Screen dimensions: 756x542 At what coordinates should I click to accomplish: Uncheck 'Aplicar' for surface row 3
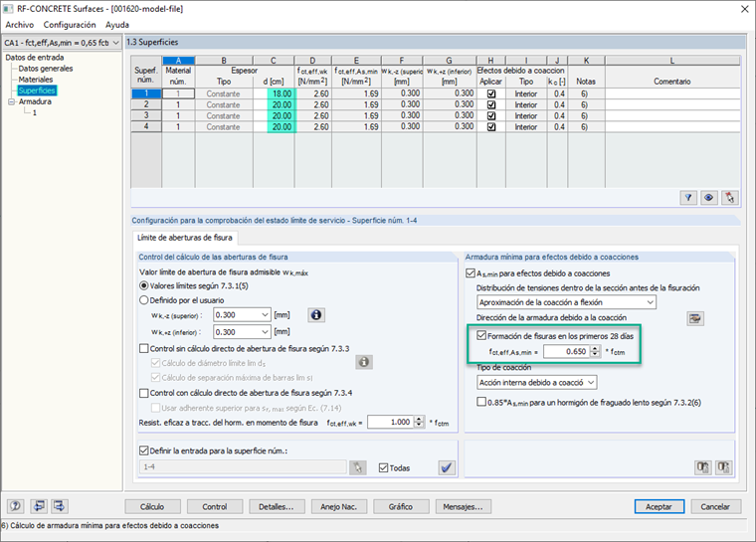click(x=491, y=115)
